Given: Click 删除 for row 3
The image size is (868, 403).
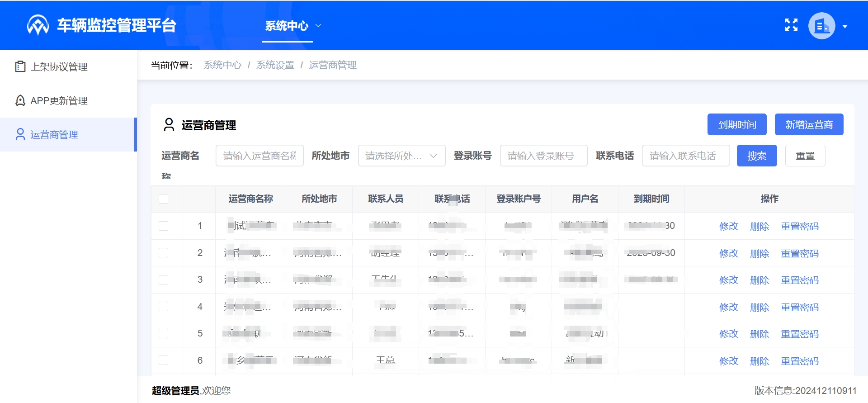Looking at the screenshot, I should tap(759, 280).
